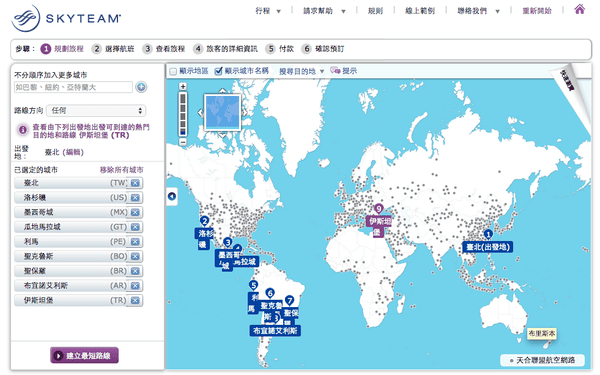Pan the map left with the arrow
This screenshot has width=600, height=375.
coord(200,112)
